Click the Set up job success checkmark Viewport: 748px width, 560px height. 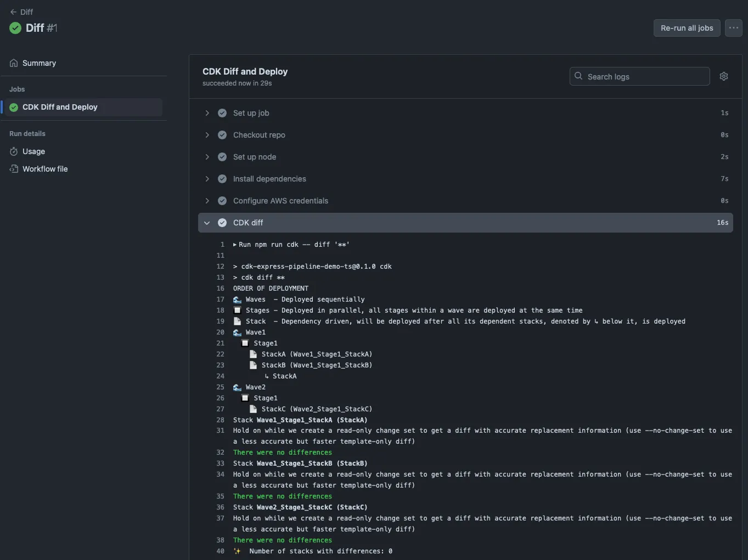[x=222, y=113]
